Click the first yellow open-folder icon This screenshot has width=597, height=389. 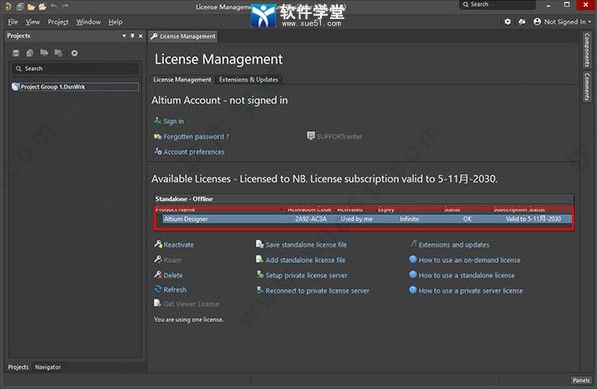coord(31,6)
